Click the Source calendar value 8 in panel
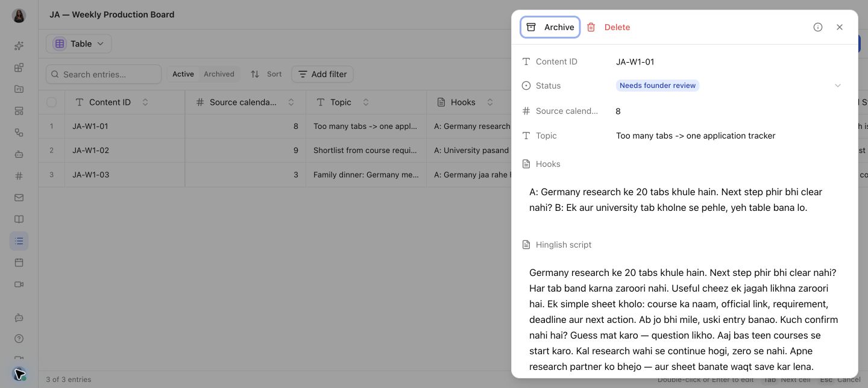This screenshot has width=868, height=388. click(618, 111)
